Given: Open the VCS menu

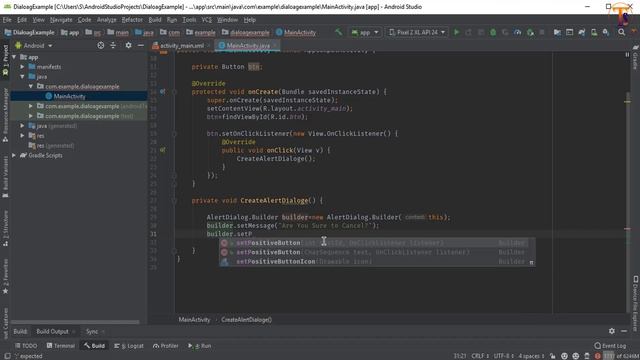Looking at the screenshot, I should pyautogui.click(x=207, y=20).
